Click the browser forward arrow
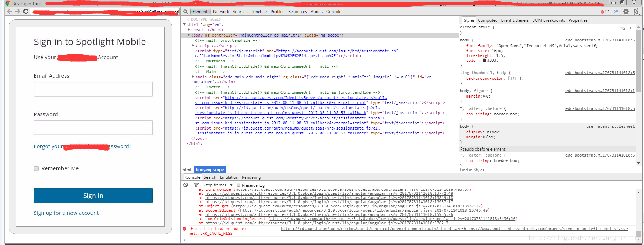 (x=18, y=12)
